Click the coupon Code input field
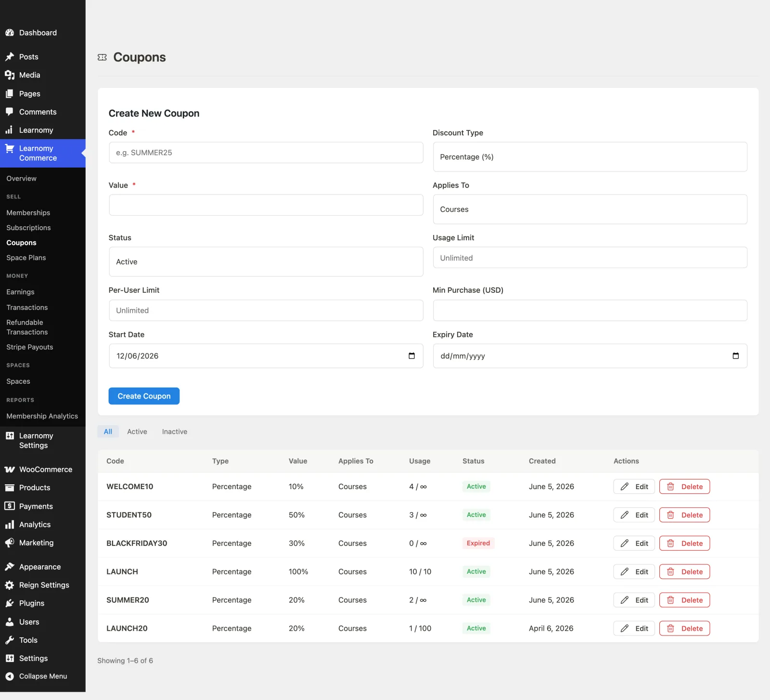770x700 pixels. [x=266, y=153]
